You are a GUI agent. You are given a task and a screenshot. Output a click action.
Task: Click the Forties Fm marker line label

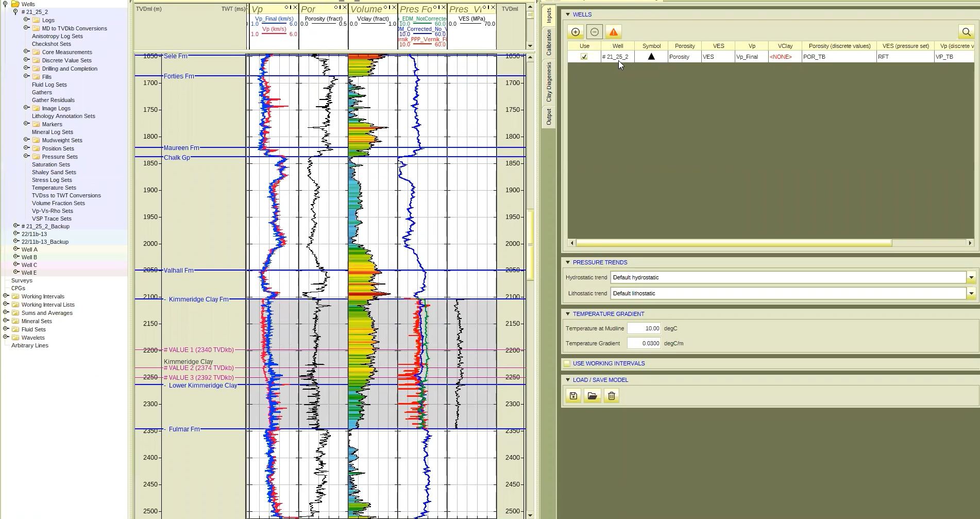[x=179, y=76]
